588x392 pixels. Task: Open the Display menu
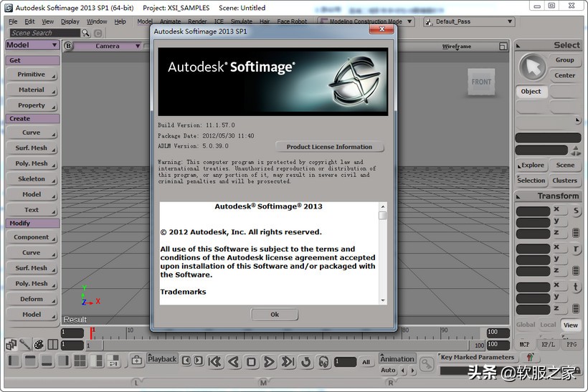click(x=70, y=21)
